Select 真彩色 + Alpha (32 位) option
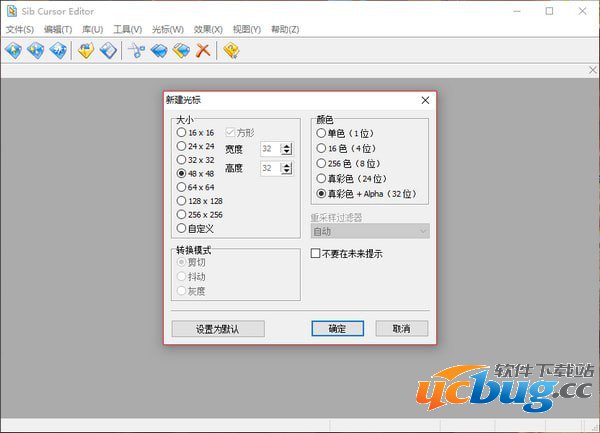This screenshot has height=433, width=600. click(367, 194)
